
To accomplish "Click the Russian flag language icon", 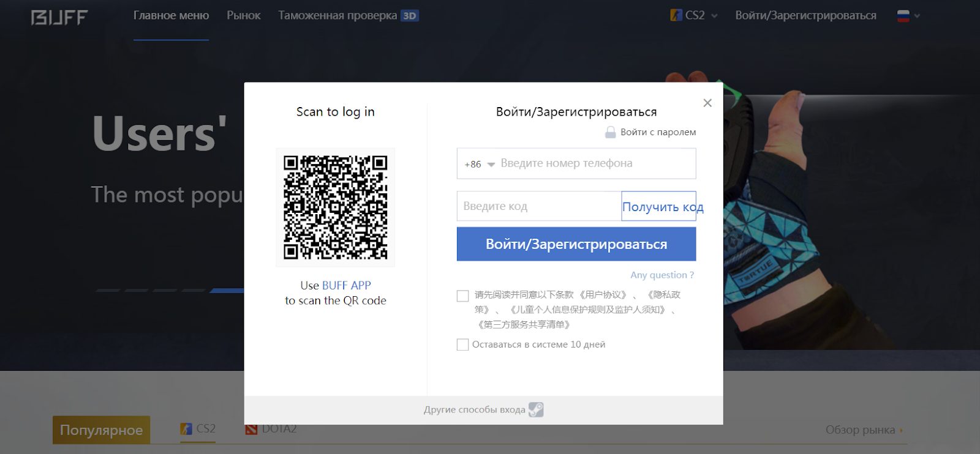I will 903,16.
